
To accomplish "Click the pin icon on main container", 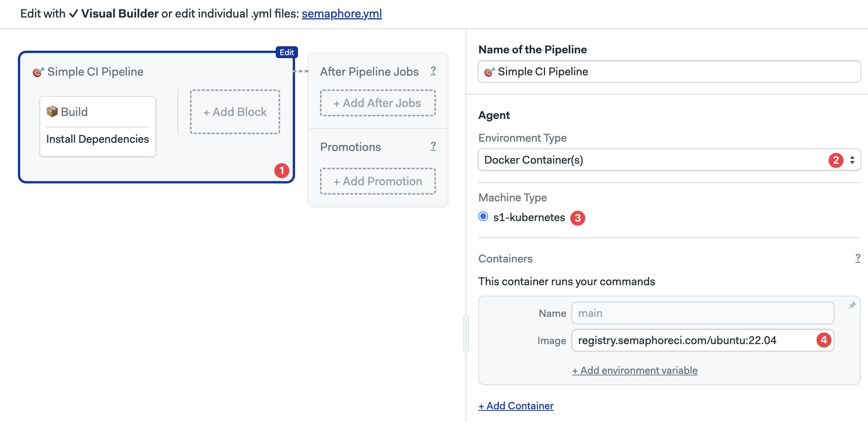I will tap(852, 306).
